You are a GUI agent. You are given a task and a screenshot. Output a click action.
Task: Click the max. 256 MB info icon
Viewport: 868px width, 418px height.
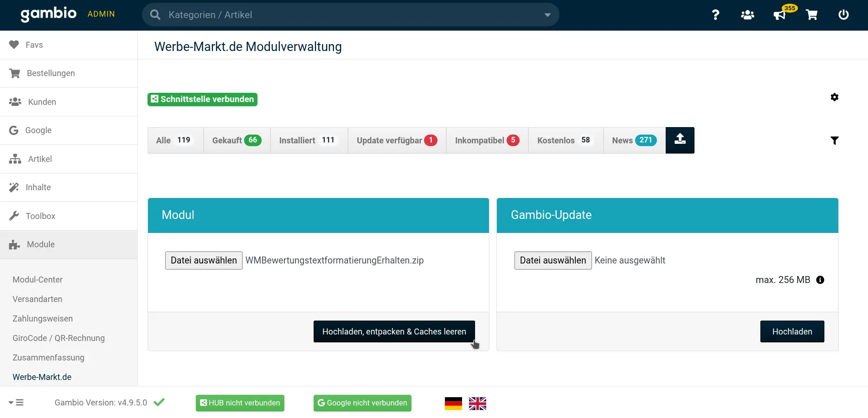tap(820, 280)
